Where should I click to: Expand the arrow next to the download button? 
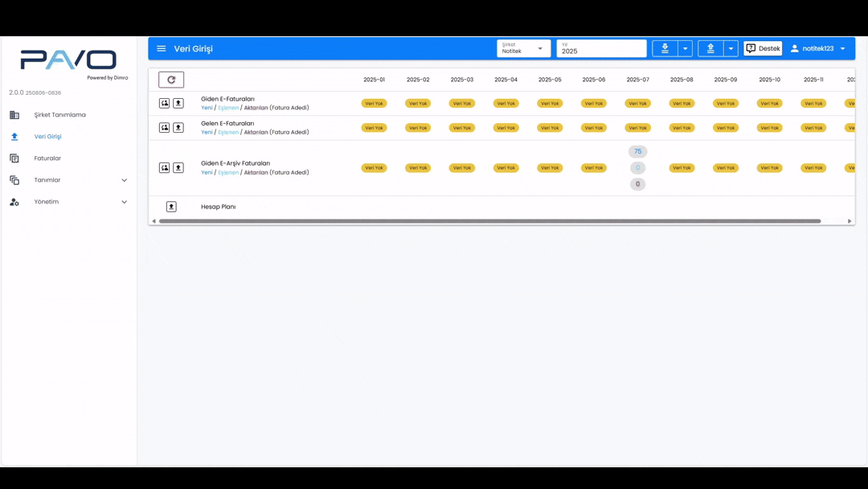point(686,48)
